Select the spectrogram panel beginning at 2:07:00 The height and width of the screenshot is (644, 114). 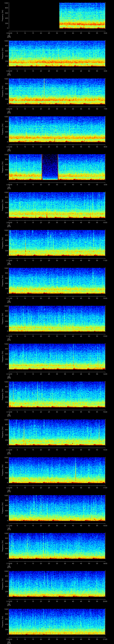pos(57,129)
